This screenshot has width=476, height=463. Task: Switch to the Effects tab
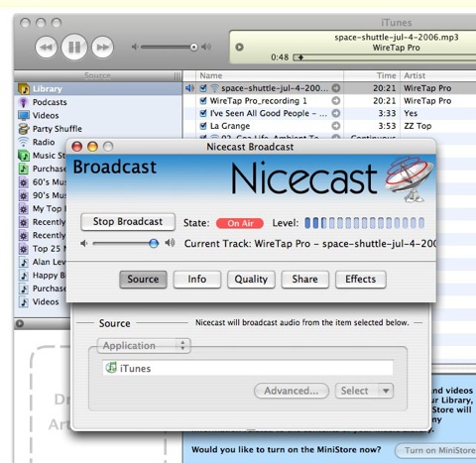[361, 280]
